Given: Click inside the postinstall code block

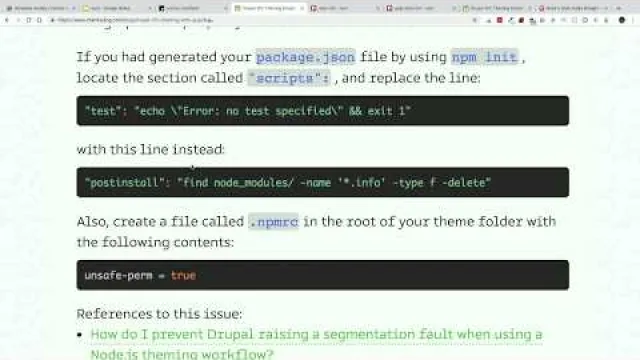Looking at the screenshot, I should (322, 182).
